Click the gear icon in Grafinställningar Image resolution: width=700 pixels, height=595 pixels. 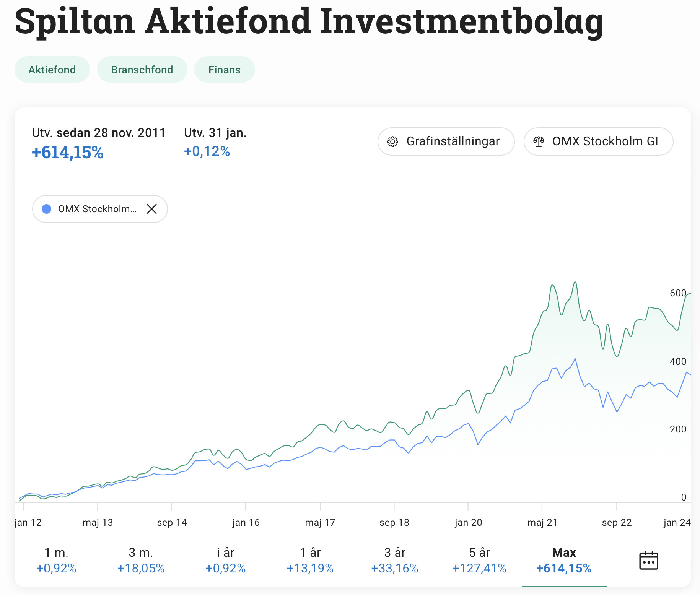point(392,141)
